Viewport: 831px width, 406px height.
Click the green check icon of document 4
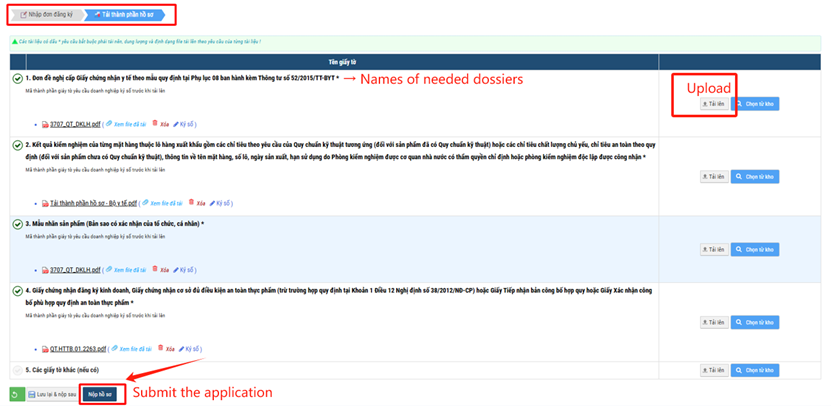tap(17, 291)
